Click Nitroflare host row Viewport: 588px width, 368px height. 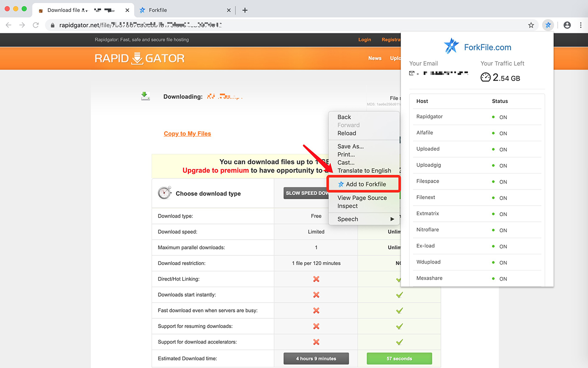pyautogui.click(x=477, y=230)
